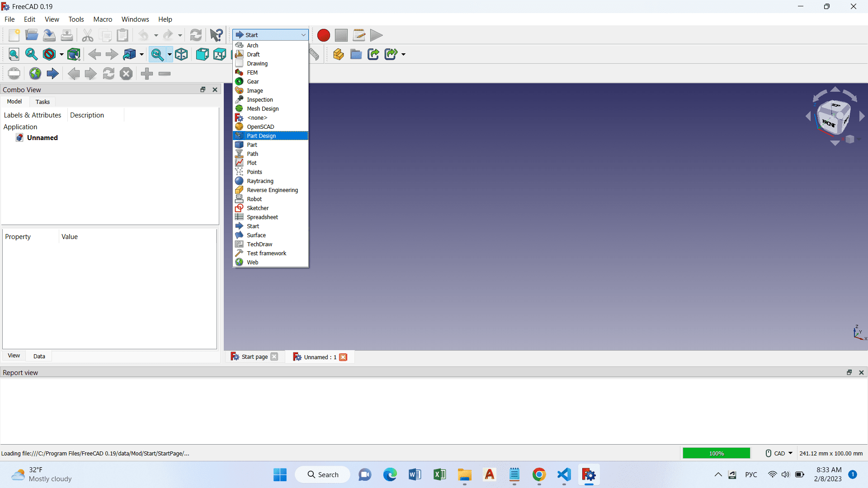Open the draw style dropdown arrow
The image size is (868, 488).
pyautogui.click(x=61, y=55)
